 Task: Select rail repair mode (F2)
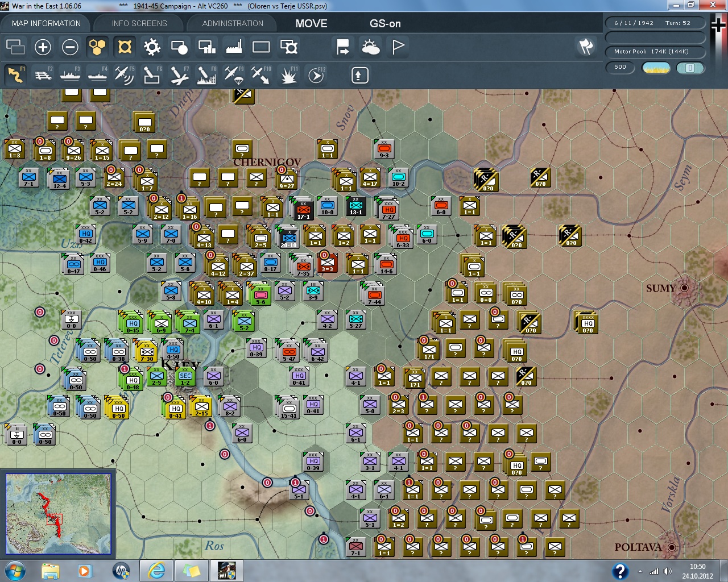43,75
